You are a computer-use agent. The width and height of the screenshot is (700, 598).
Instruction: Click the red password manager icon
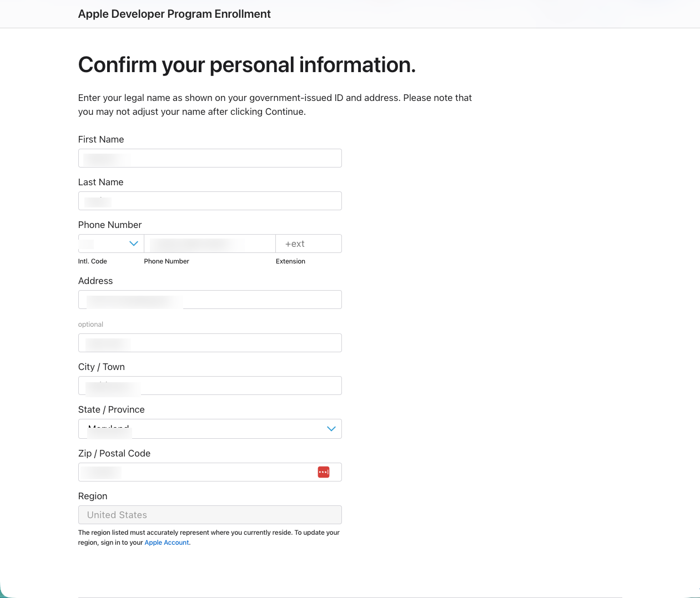point(324,472)
